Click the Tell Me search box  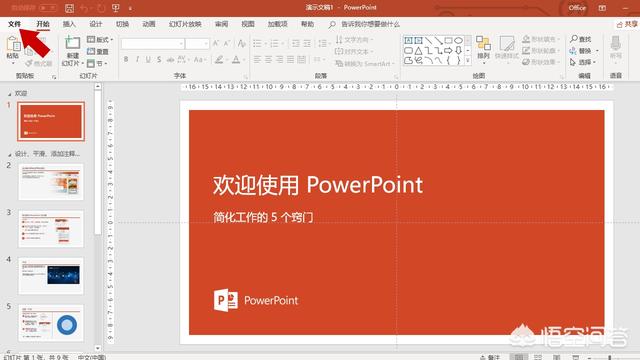coord(364,24)
